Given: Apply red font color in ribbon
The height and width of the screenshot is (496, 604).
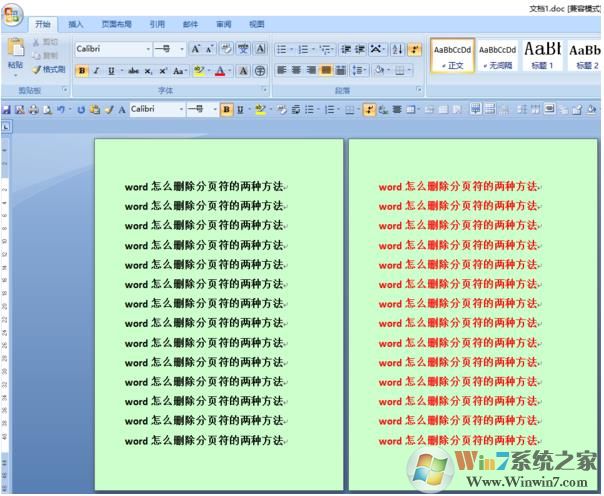Looking at the screenshot, I should 220,71.
